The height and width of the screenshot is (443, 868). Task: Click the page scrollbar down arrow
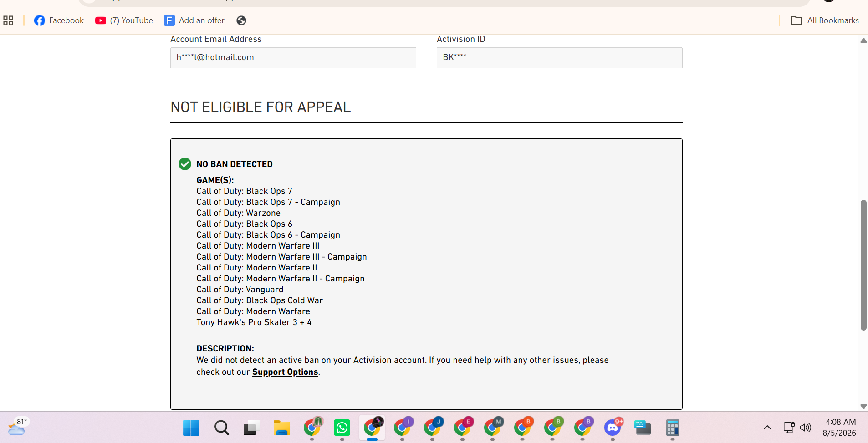click(x=863, y=407)
